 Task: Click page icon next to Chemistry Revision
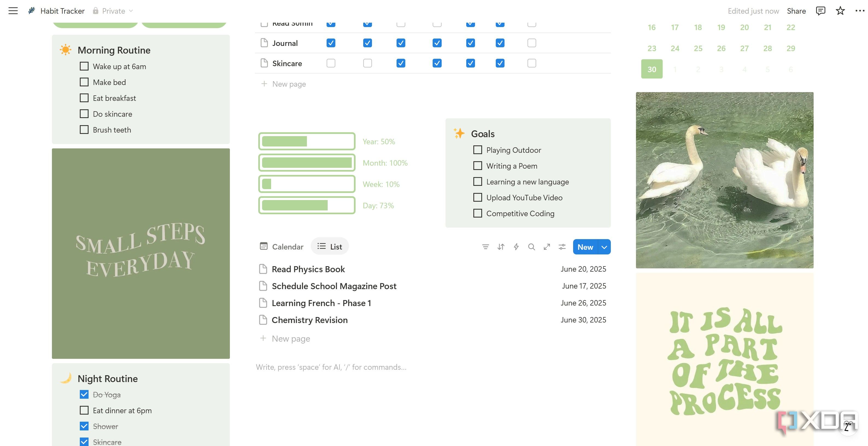(263, 320)
